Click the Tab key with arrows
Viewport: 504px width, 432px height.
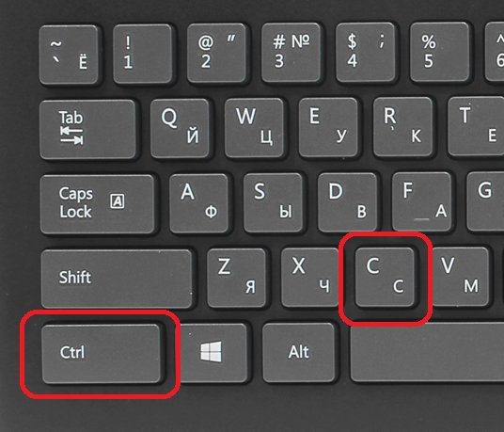pos(88,129)
